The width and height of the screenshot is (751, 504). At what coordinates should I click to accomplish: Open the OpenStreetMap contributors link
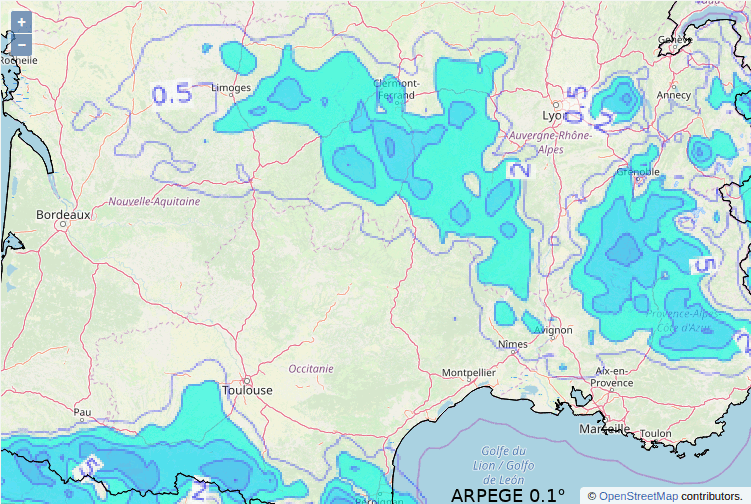638,496
